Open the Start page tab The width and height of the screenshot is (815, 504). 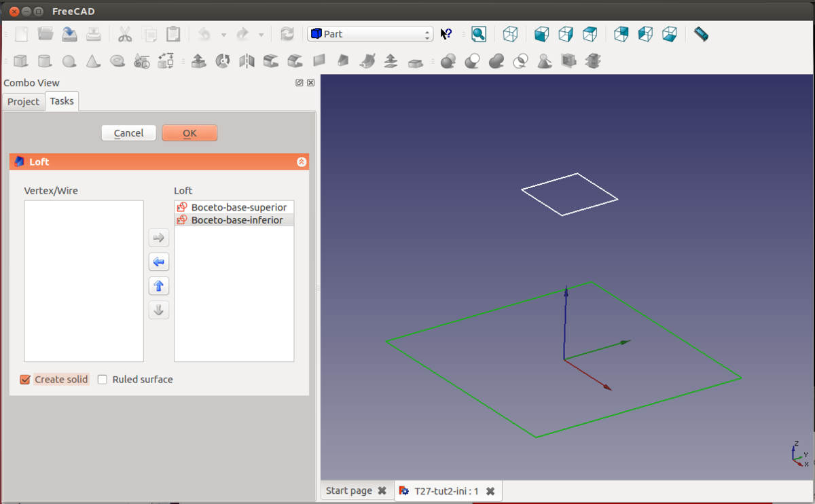coord(349,490)
